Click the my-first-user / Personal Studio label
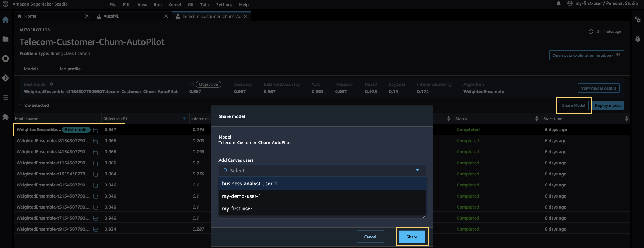This screenshot has height=248, width=644. (x=607, y=3)
